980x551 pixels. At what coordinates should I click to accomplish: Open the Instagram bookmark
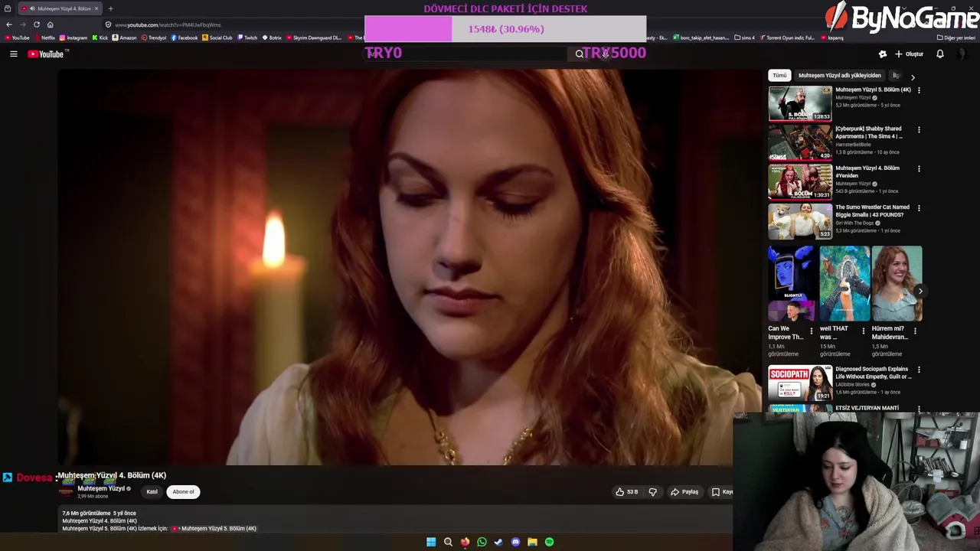(x=73, y=37)
